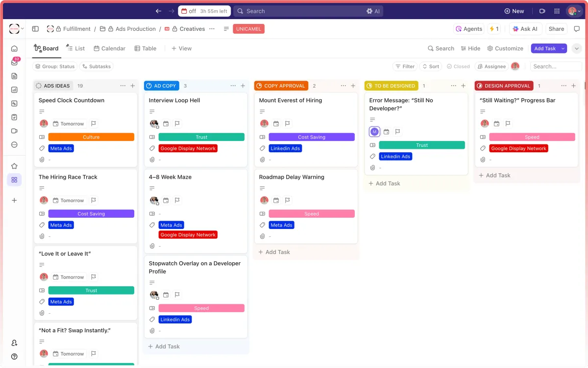The height and width of the screenshot is (368, 588).
Task: Open Filter options
Action: (x=405, y=67)
